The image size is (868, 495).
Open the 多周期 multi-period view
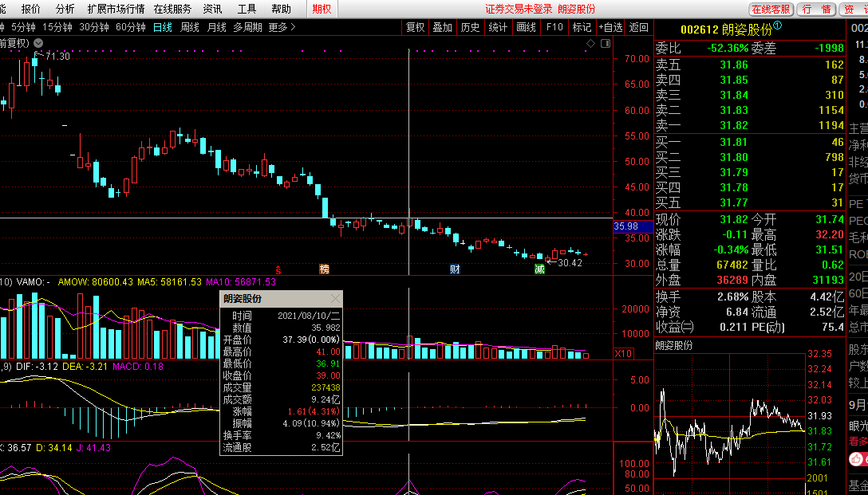247,27
